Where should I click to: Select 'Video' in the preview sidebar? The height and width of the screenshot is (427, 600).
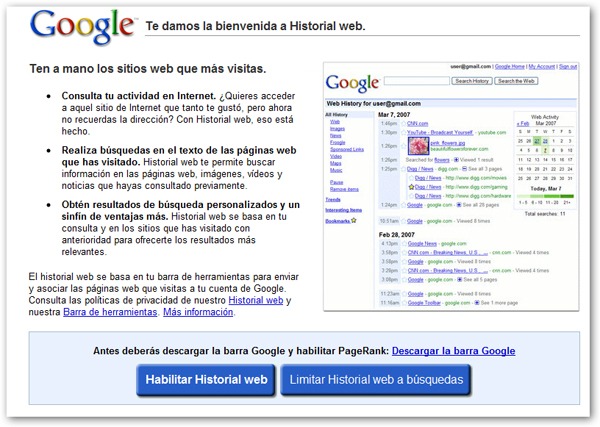click(x=336, y=156)
